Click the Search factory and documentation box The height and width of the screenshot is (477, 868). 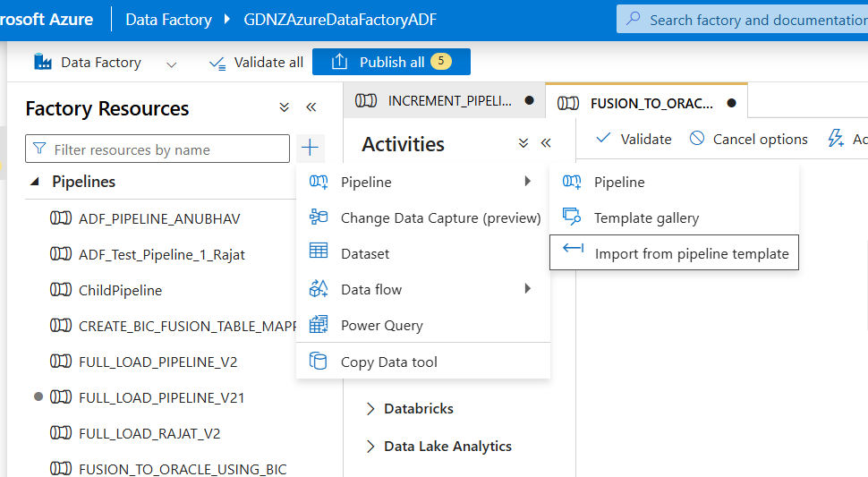pyautogui.click(x=743, y=20)
